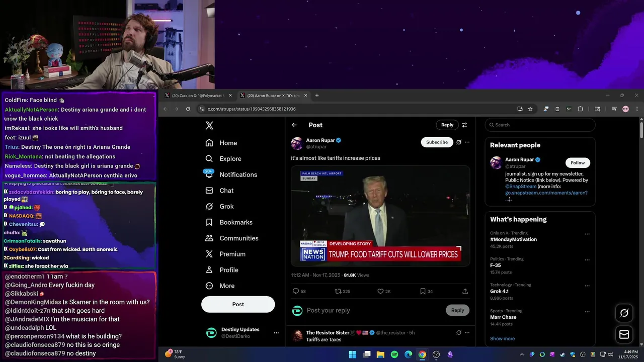Viewport: 644px width, 362px height.
Task: Open Notifications in the X sidebar
Action: [231, 174]
